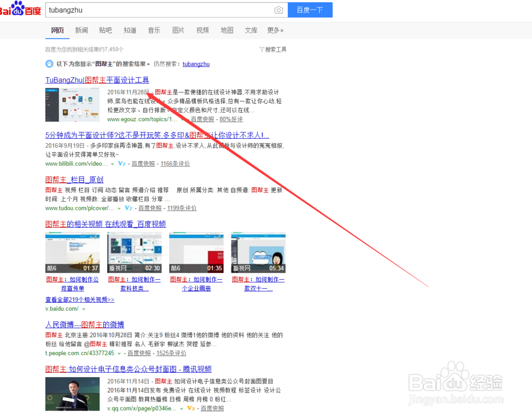532x418 pixels.
Task: Open 百度快照 for egouz result
Action: 203,120
